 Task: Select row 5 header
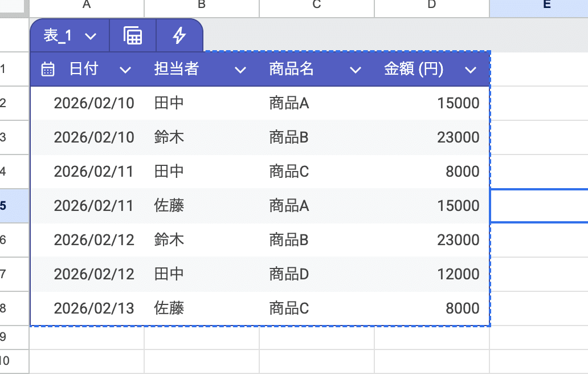click(14, 206)
